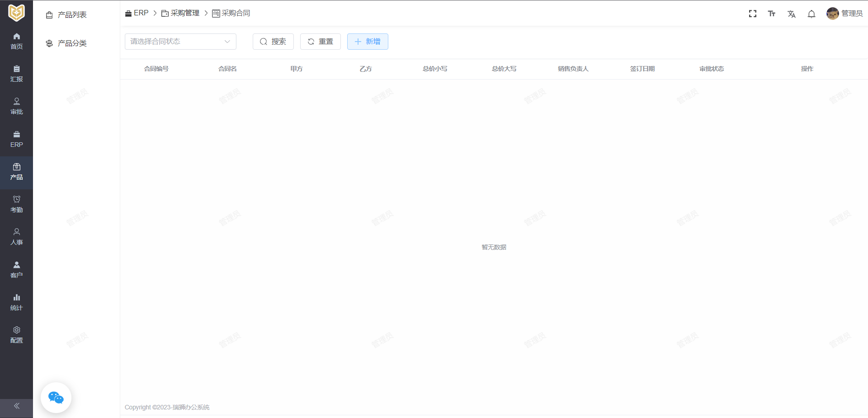Open the font size adjustment icon

(x=772, y=14)
